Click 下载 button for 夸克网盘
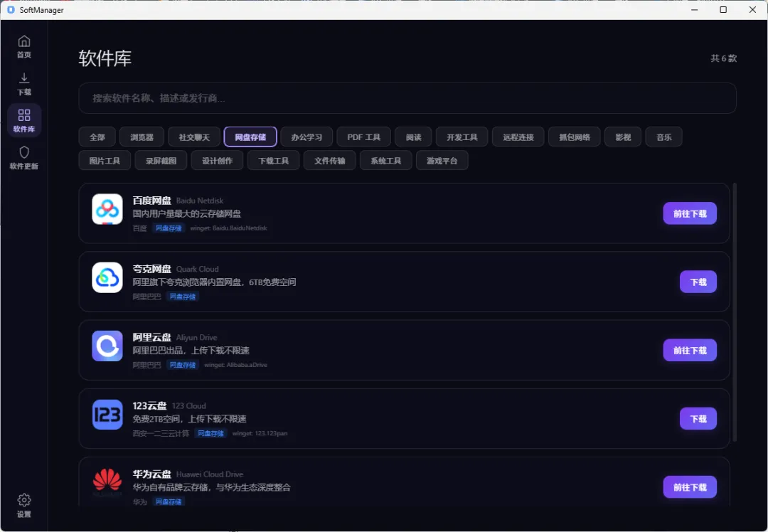Screen dimensions: 768x532 point(698,282)
